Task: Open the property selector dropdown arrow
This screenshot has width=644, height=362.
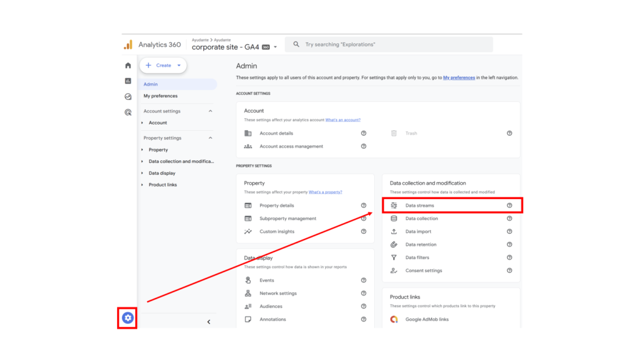Action: point(275,47)
